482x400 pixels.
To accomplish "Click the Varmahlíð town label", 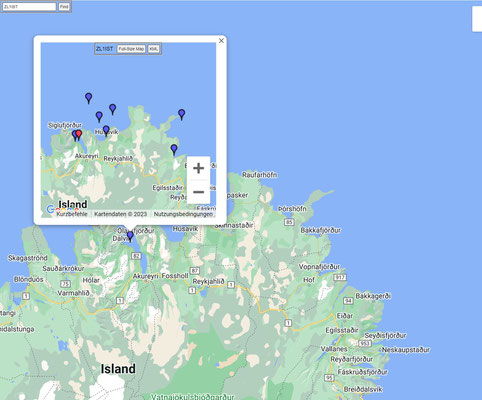I will coord(73,293).
